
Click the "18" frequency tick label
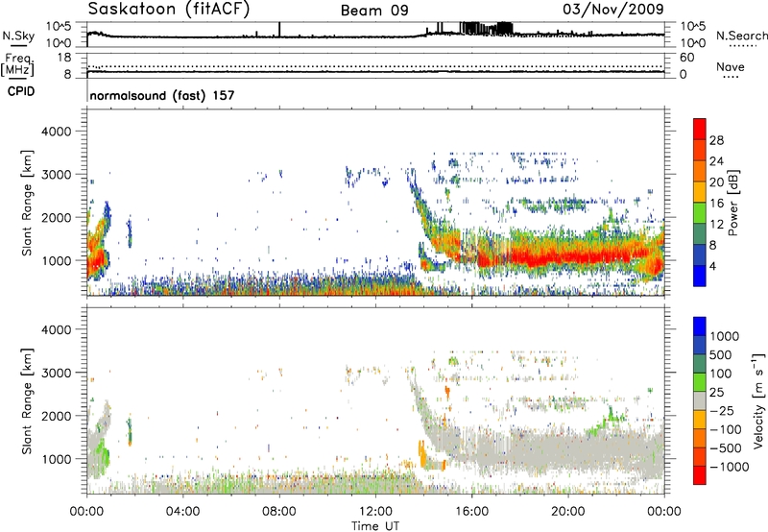pyautogui.click(x=64, y=58)
